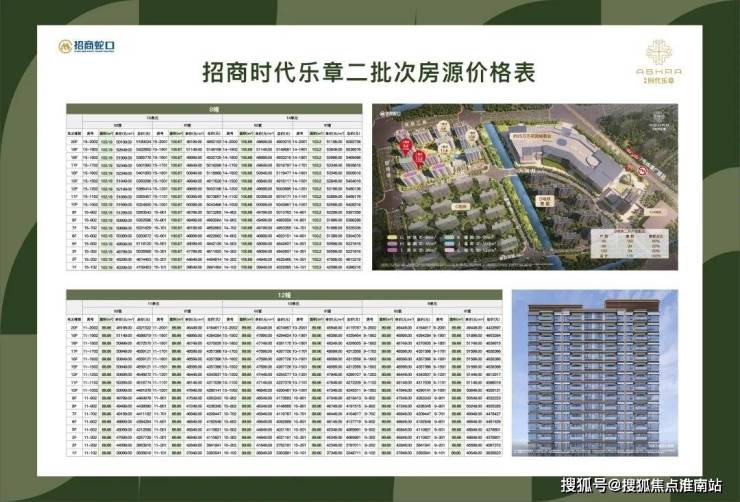Click the 搜狐号@搜狐焦点淮南站 watermark
This screenshot has height=502, width=740.
642,486
